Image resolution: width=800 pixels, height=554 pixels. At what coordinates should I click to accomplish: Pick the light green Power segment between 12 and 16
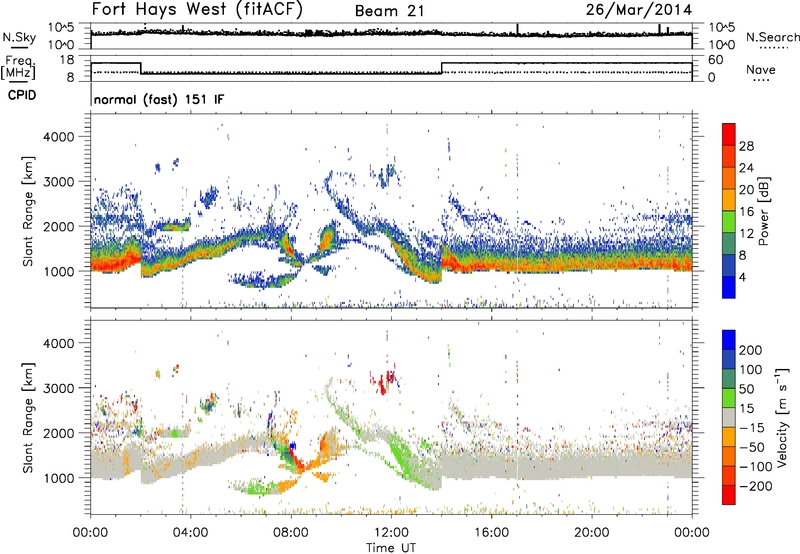click(729, 222)
